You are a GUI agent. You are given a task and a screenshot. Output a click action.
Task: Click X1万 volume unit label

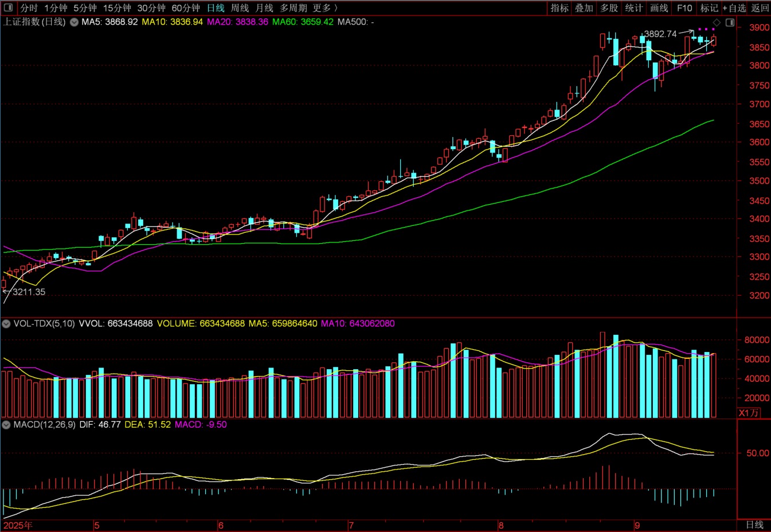point(749,413)
